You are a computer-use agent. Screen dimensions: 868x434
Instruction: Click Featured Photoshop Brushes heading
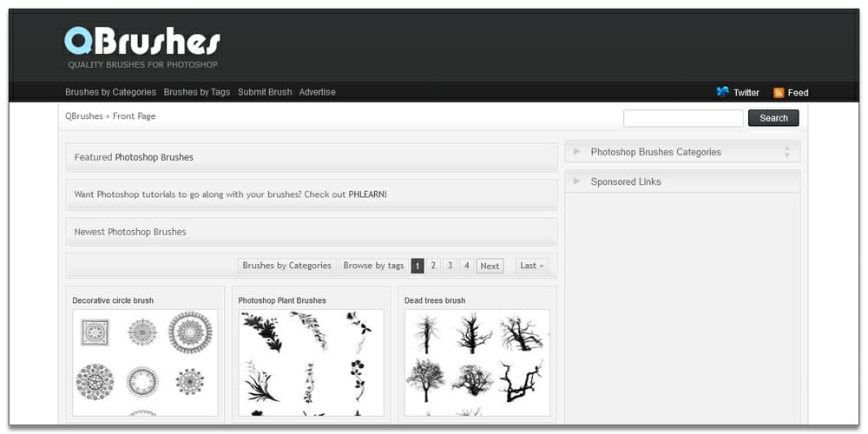tap(134, 157)
